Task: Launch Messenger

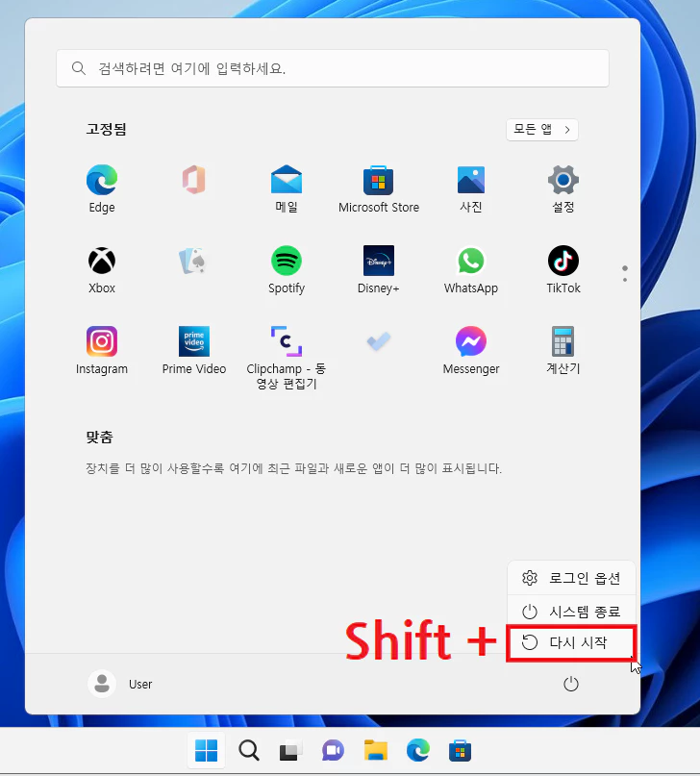Action: [471, 350]
